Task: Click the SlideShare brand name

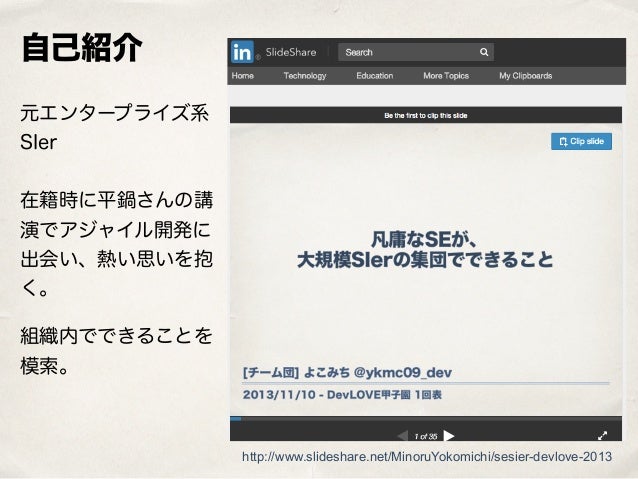Action: point(291,52)
